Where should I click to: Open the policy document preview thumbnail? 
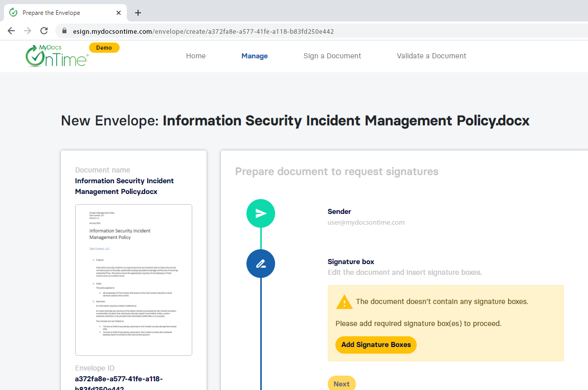133,279
